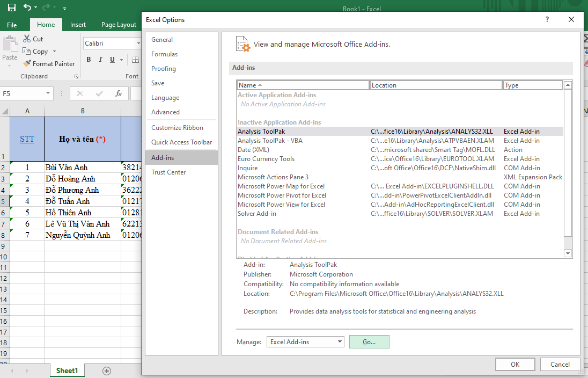Image resolution: width=588 pixels, height=378 pixels.
Task: Select the Analysis ToolPak add-in row
Action: (x=400, y=132)
